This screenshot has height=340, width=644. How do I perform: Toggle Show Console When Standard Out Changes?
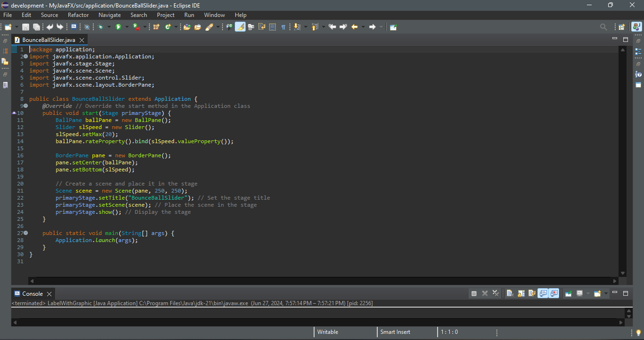click(543, 293)
